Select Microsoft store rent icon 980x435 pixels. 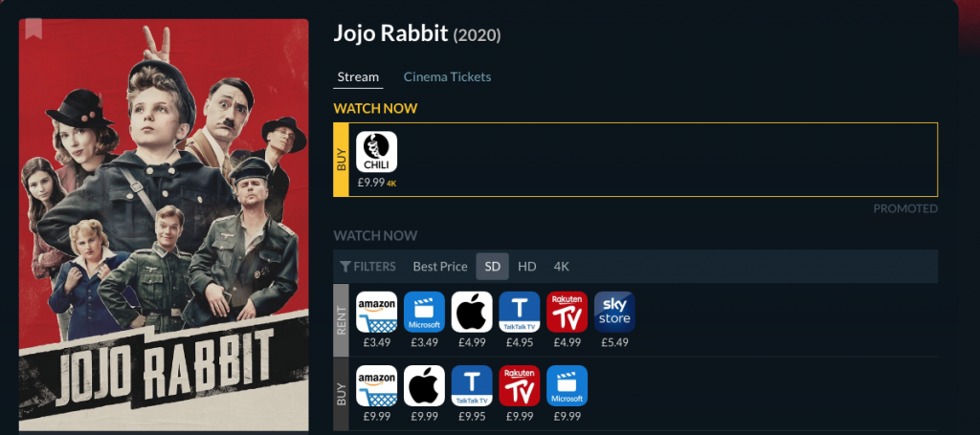coord(424,312)
